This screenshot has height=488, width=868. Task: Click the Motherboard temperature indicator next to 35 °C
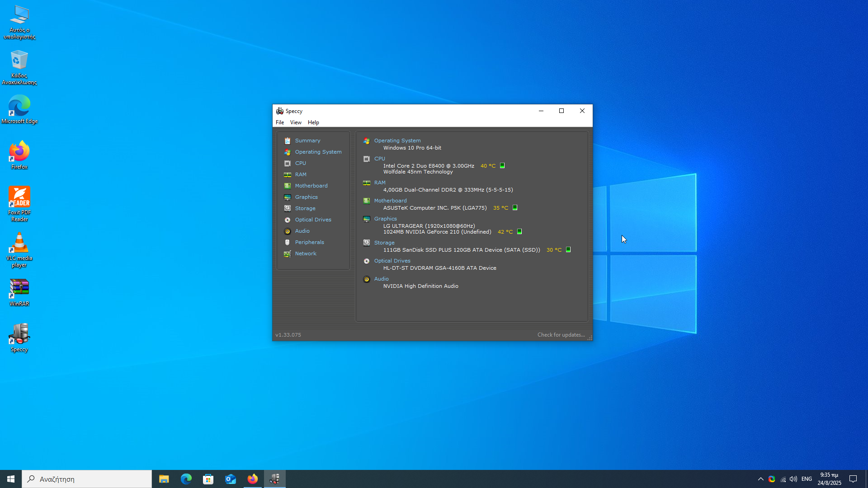515,208
